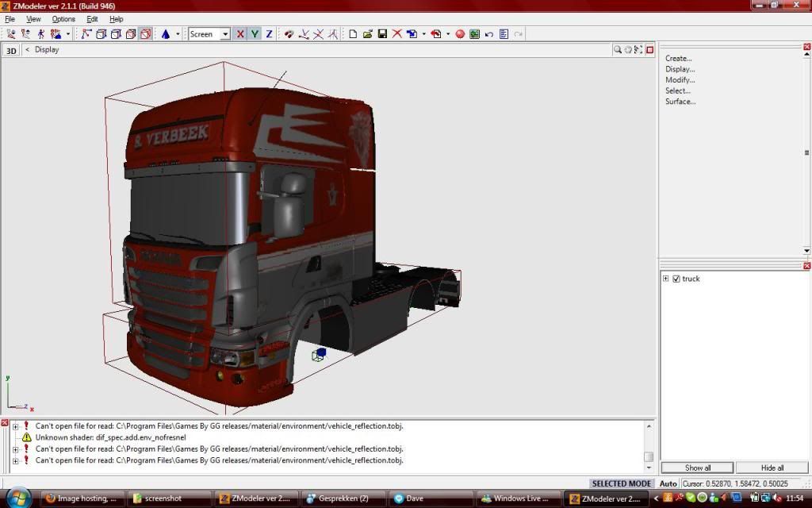Expand the Modify... command group
The image size is (812, 508).
tap(680, 80)
